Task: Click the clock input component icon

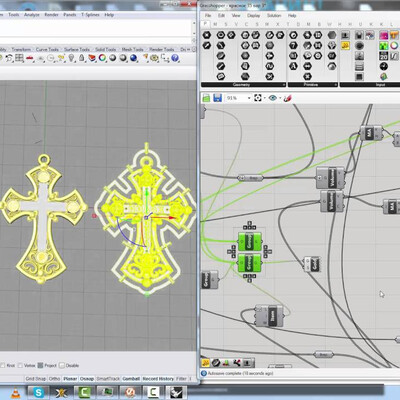Action: click(383, 66)
